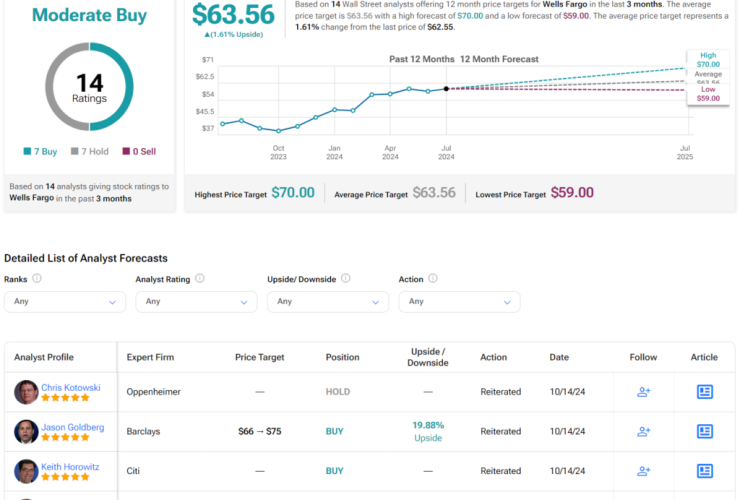Image resolution: width=740 pixels, height=500 pixels.
Task: Click the Date column header
Action: point(559,357)
